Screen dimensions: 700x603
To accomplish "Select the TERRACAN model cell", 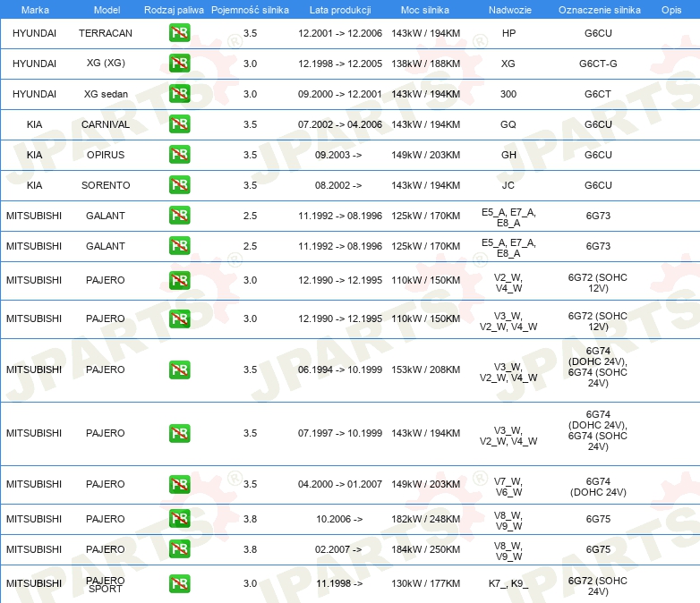I will 106,33.
